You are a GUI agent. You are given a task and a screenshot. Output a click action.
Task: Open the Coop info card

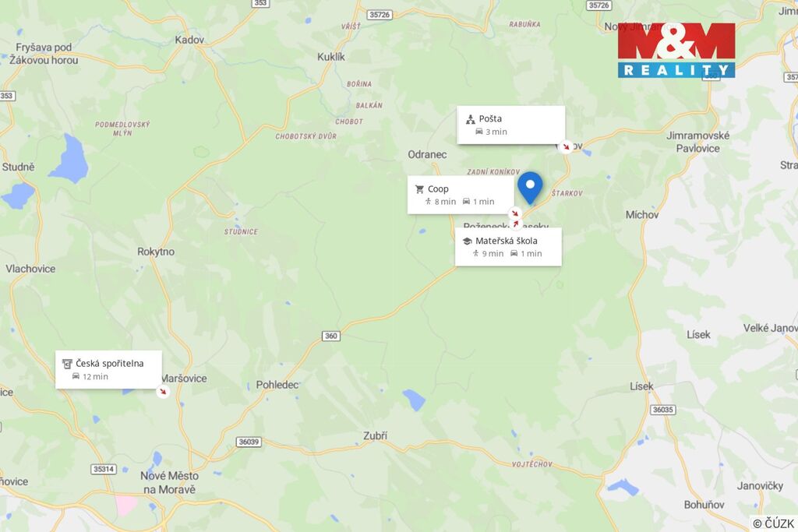[x=461, y=195]
